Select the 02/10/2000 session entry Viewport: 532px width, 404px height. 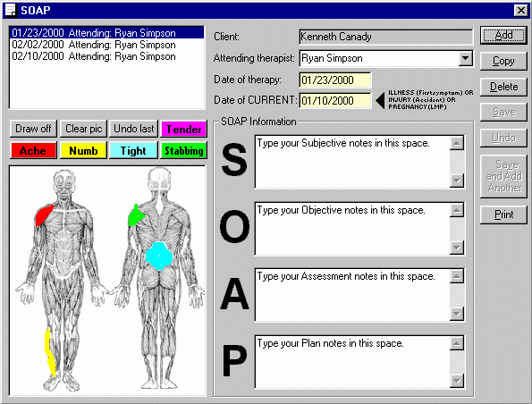[x=106, y=56]
